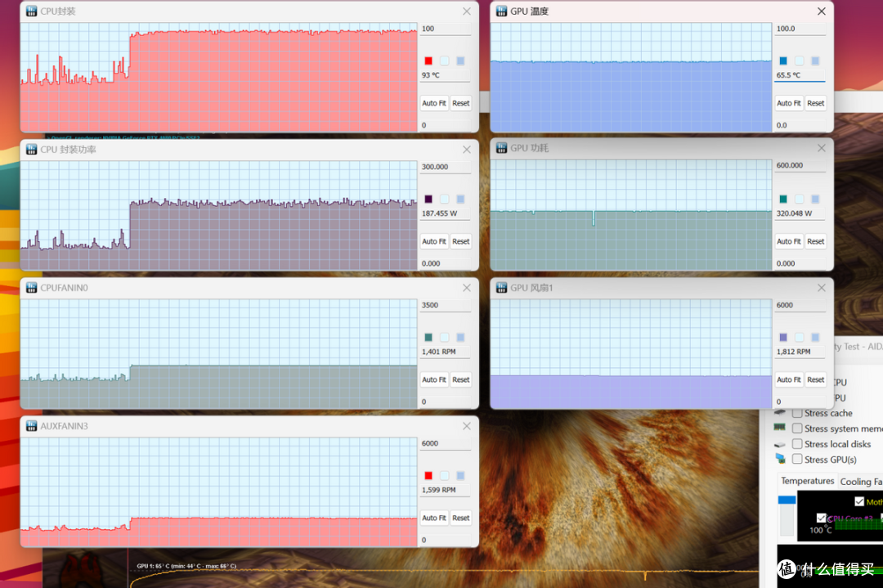This screenshot has width=883, height=588.
Task: Click the AUXFANIN3 window title icon
Action: click(32, 426)
